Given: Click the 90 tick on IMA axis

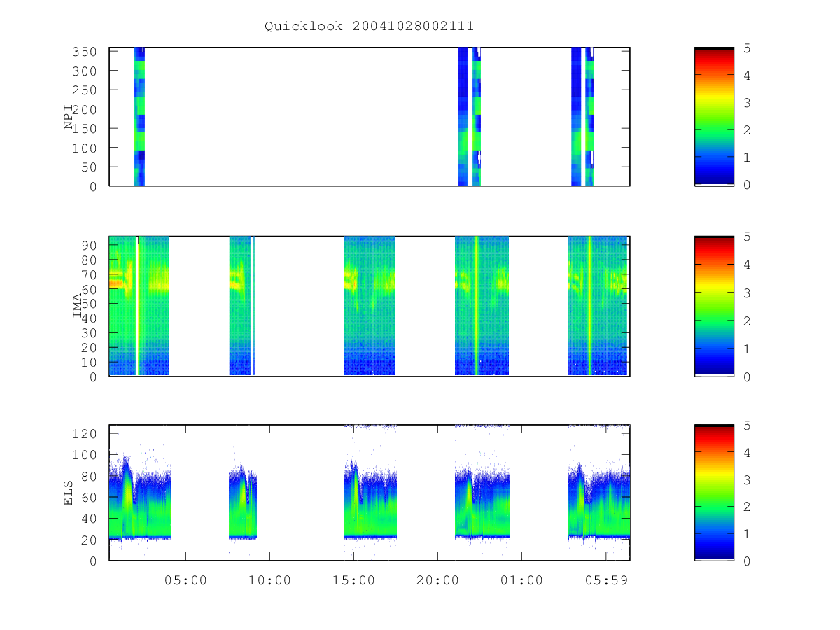Looking at the screenshot, I should (89, 245).
